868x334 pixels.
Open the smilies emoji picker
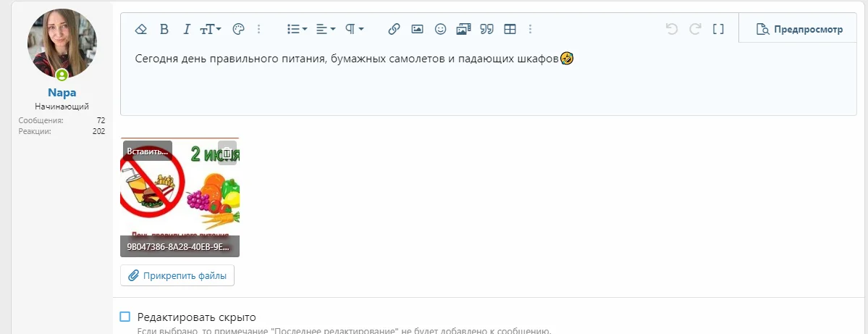point(440,30)
